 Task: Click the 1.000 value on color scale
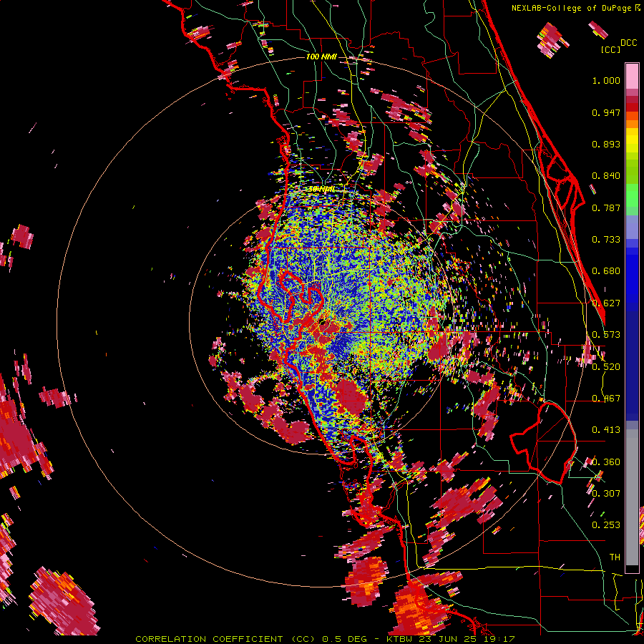pyautogui.click(x=606, y=80)
